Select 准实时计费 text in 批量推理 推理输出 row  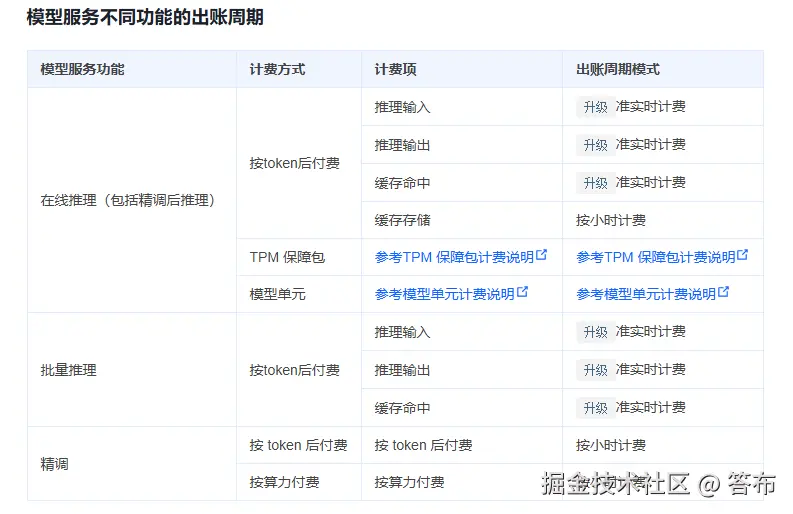pos(651,369)
